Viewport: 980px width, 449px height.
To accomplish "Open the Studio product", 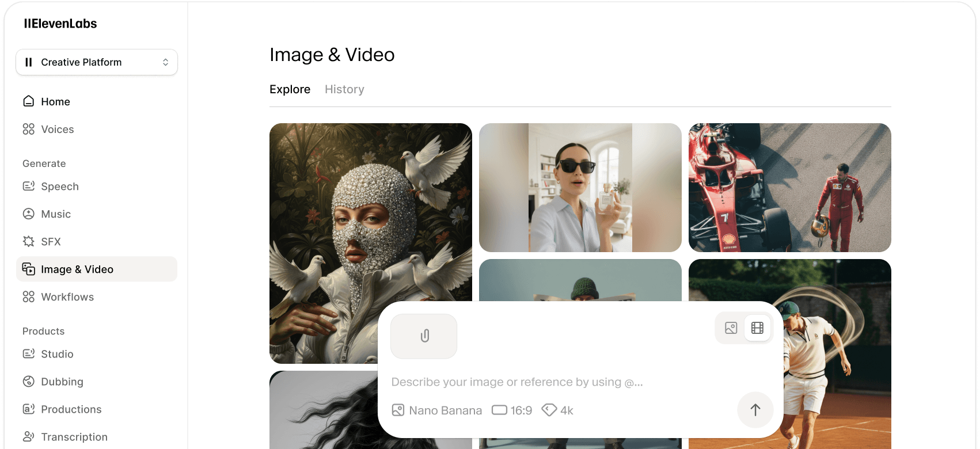I will tap(97, 353).
